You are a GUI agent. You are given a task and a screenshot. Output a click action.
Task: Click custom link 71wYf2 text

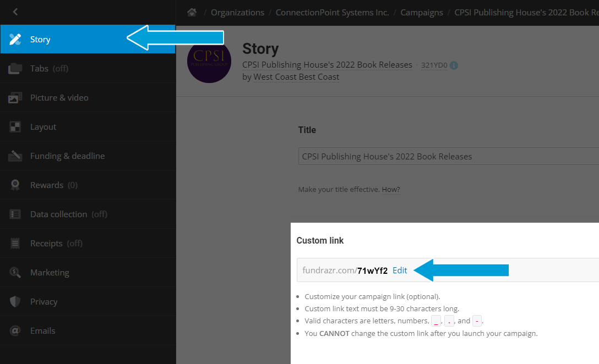(372, 271)
